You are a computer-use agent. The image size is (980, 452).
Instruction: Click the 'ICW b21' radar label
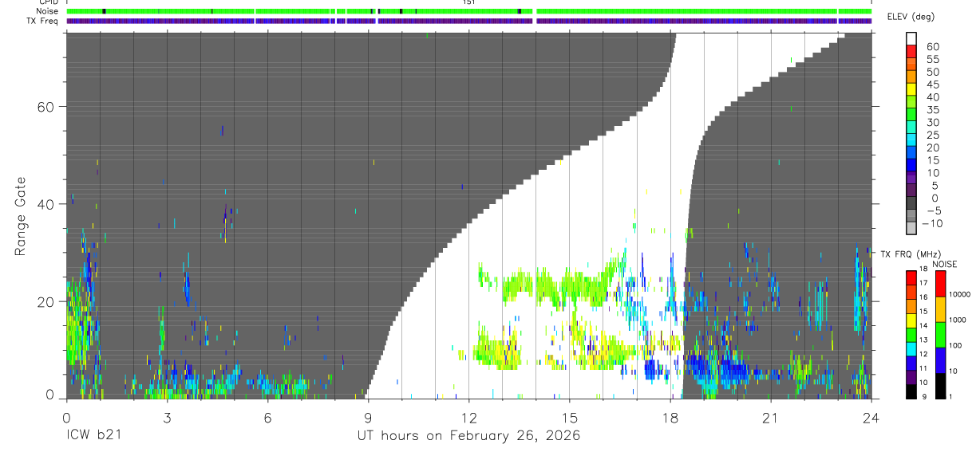click(x=93, y=437)
